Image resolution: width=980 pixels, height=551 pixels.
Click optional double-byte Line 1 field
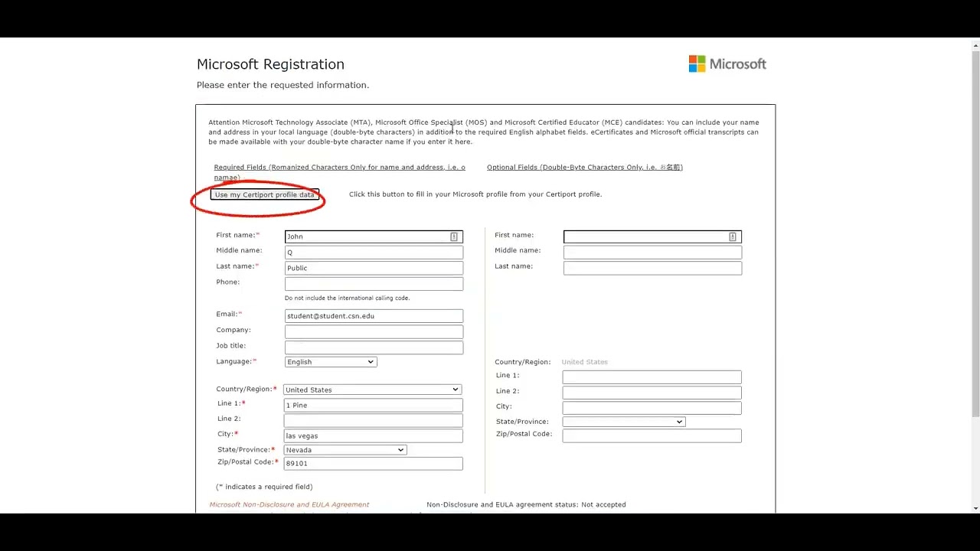pos(652,377)
